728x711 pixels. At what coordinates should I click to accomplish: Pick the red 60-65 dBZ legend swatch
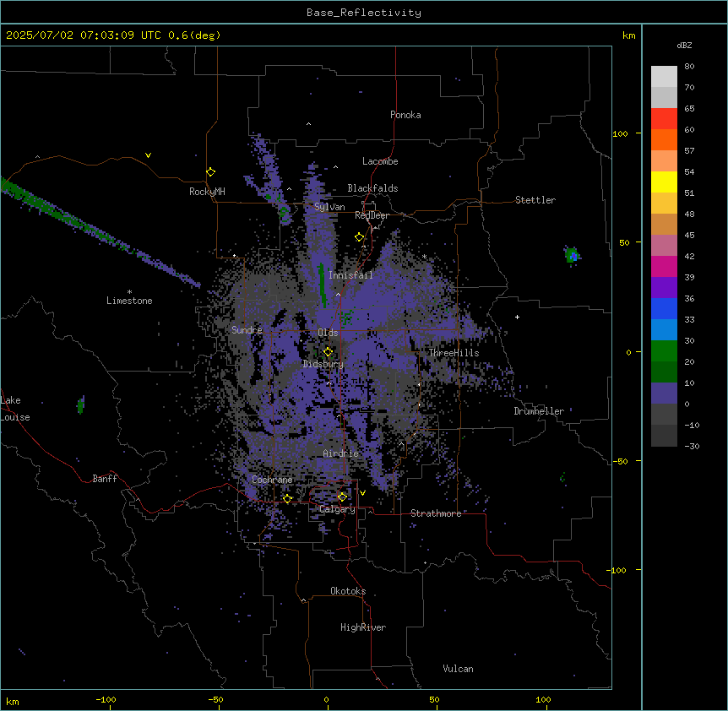pos(664,119)
